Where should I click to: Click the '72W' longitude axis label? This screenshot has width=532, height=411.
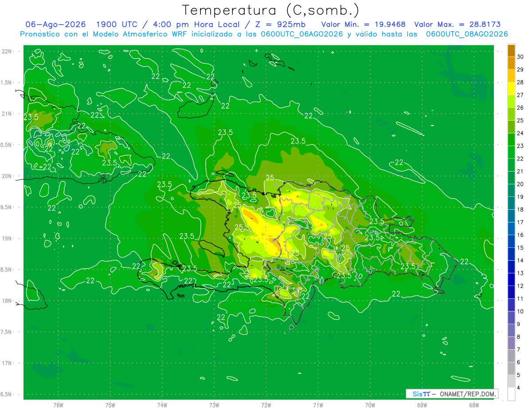[x=266, y=405]
